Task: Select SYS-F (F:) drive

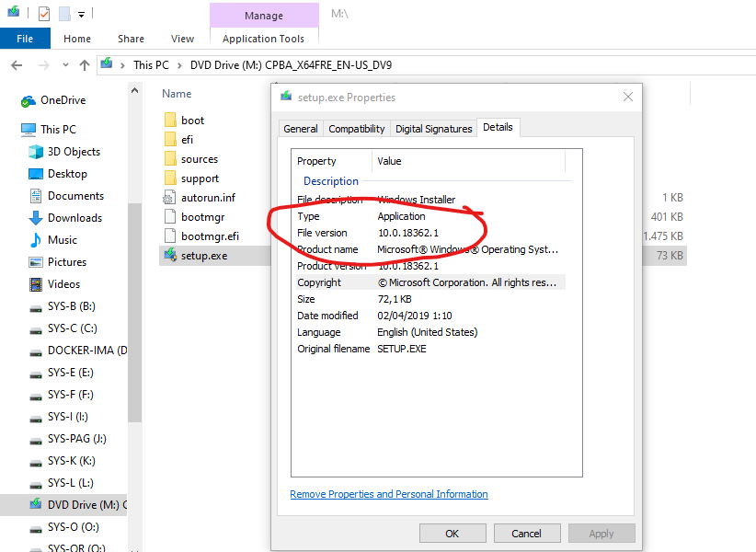Action: 71,395
